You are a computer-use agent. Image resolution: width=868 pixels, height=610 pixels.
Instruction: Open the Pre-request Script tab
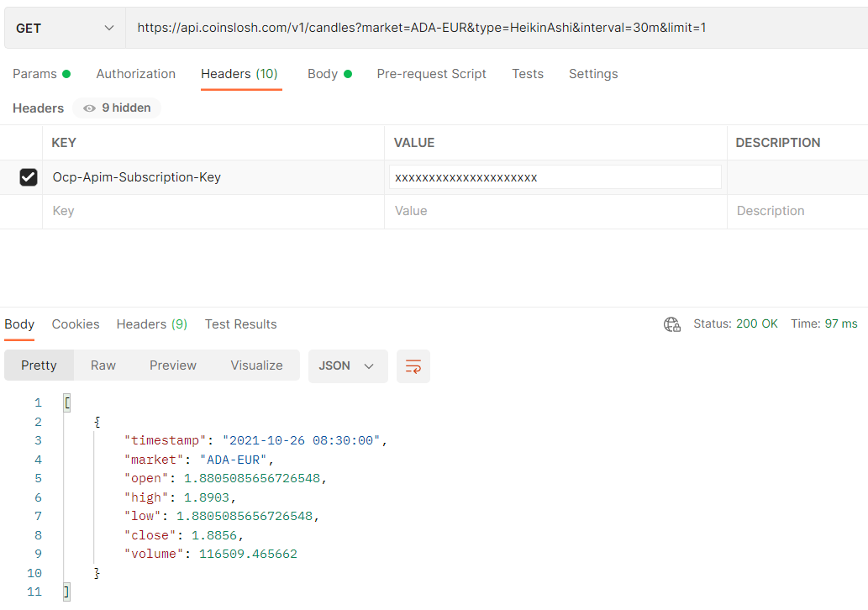(431, 74)
